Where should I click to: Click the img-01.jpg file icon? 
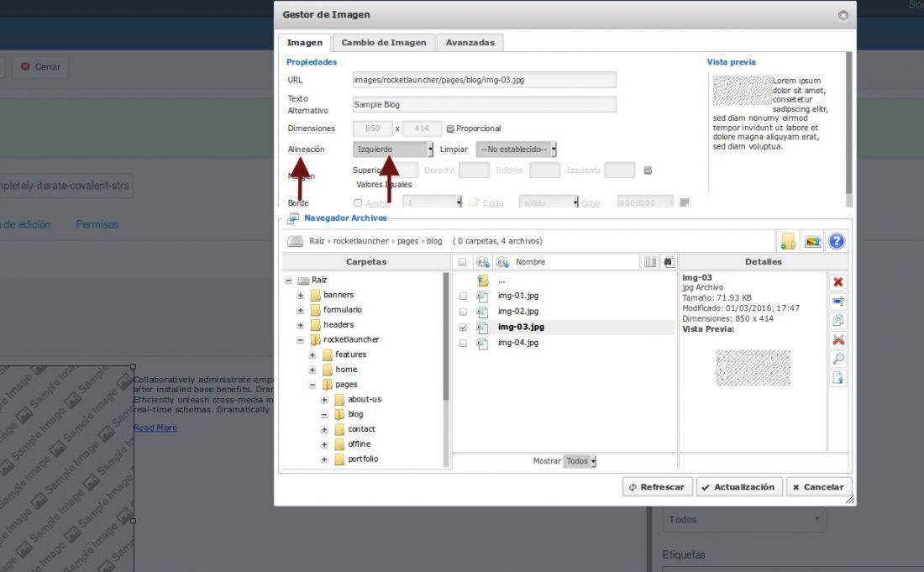(x=482, y=296)
